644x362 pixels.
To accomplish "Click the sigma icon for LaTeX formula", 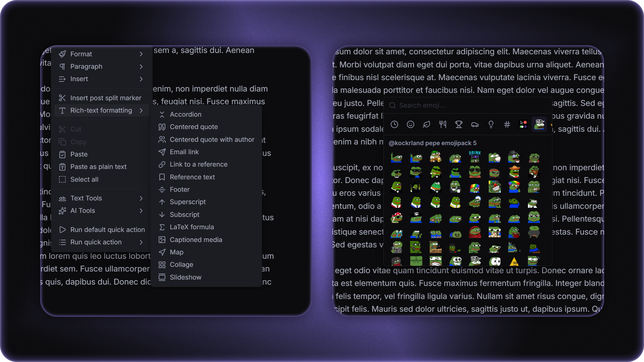I will point(162,227).
